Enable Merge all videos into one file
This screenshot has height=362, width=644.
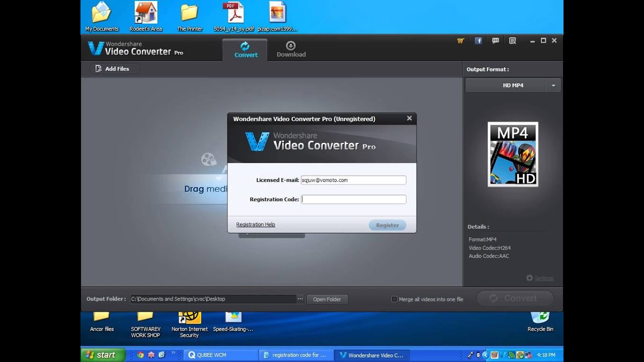coord(394,299)
